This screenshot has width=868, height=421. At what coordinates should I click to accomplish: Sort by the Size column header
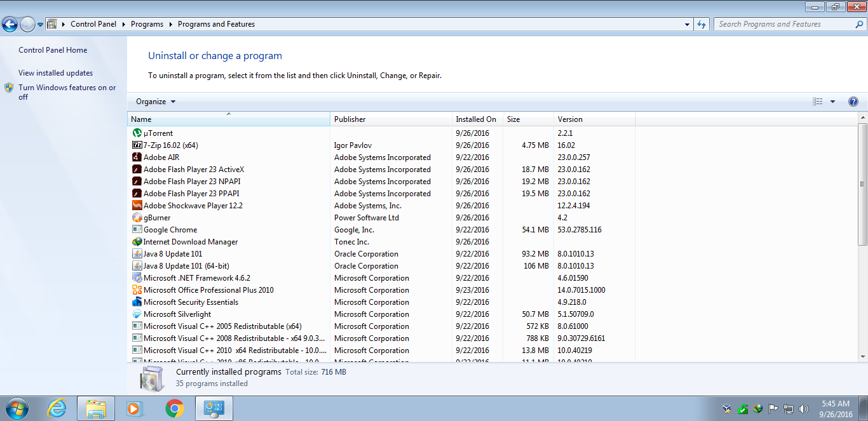[x=528, y=119]
